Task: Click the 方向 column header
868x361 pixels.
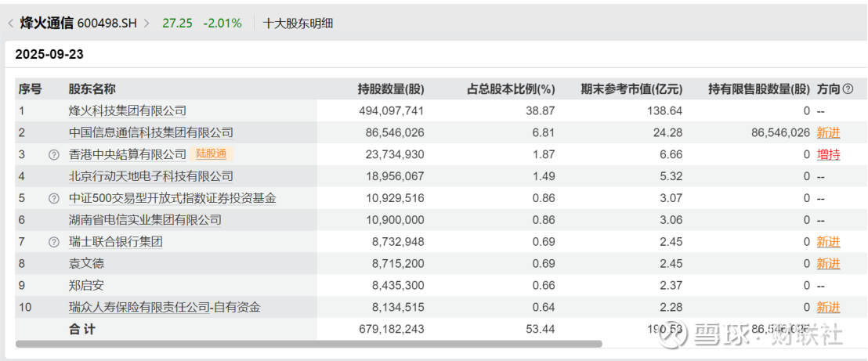Action: coord(828,88)
